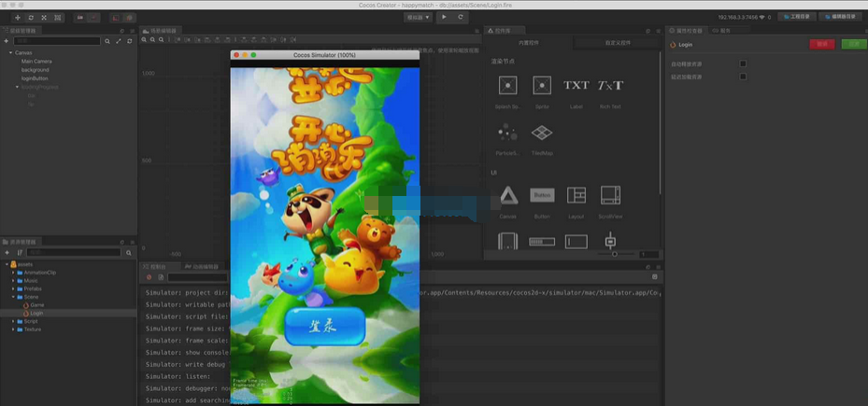Open the preview platform dropdown beside the play button
868x406 pixels.
(418, 17)
